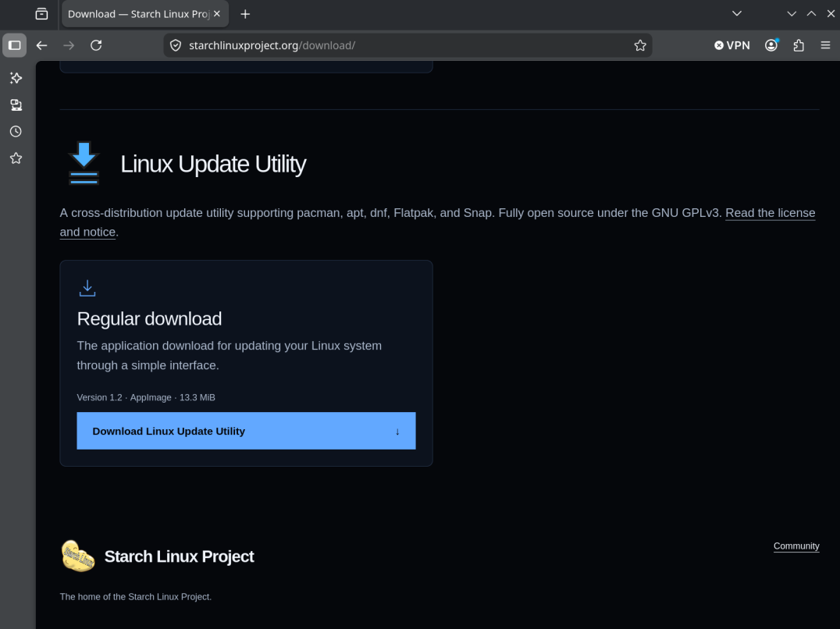The height and width of the screenshot is (629, 840).
Task: Bookmark this page with the star icon
Action: coord(640,45)
